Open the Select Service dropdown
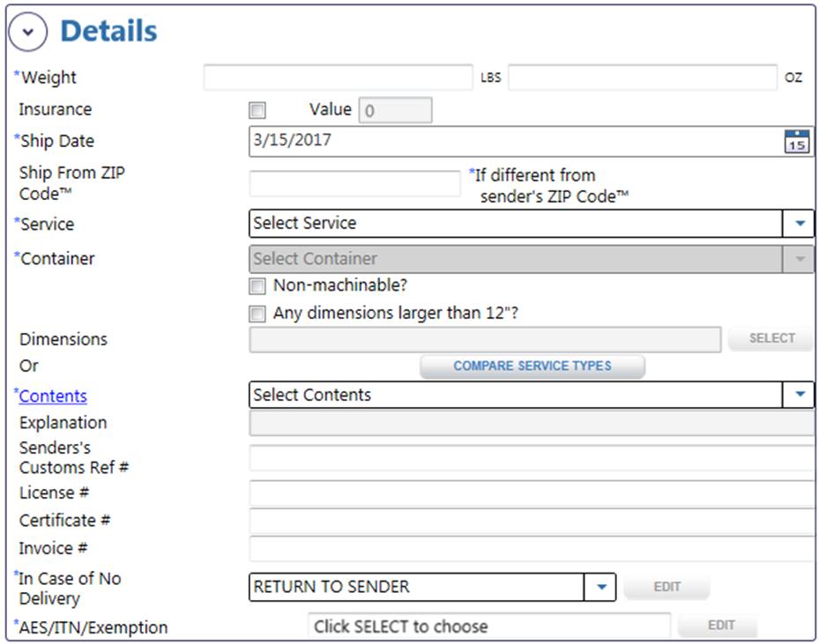The width and height of the screenshot is (819, 644). [x=532, y=224]
